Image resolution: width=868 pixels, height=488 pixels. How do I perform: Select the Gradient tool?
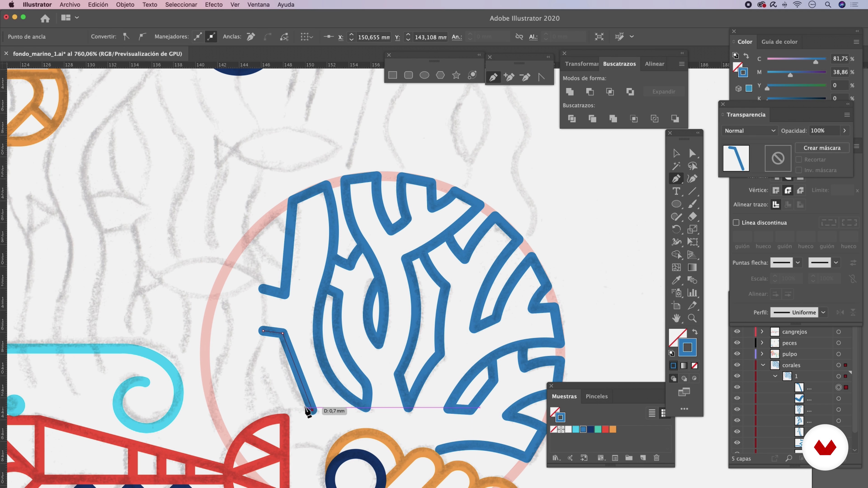(x=692, y=267)
